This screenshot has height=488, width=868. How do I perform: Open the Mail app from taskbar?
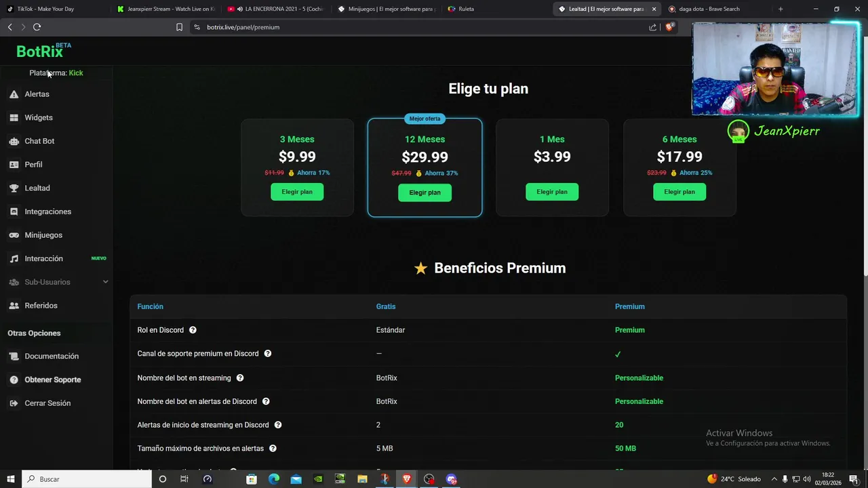[x=296, y=479]
